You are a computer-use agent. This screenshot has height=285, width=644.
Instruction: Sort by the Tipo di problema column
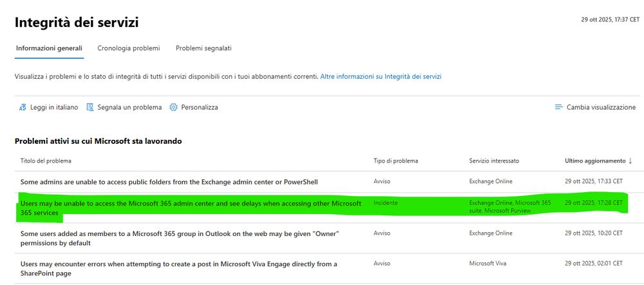pyautogui.click(x=395, y=160)
